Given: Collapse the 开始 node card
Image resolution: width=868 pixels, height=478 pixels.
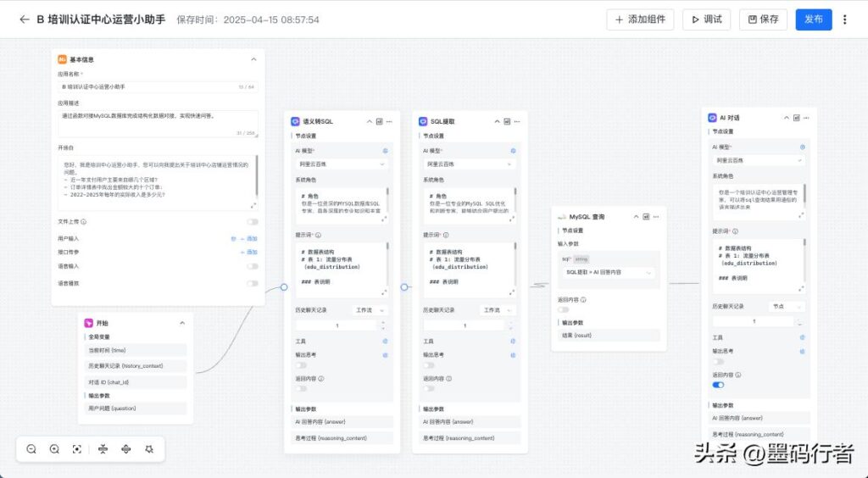Looking at the screenshot, I should (x=182, y=323).
